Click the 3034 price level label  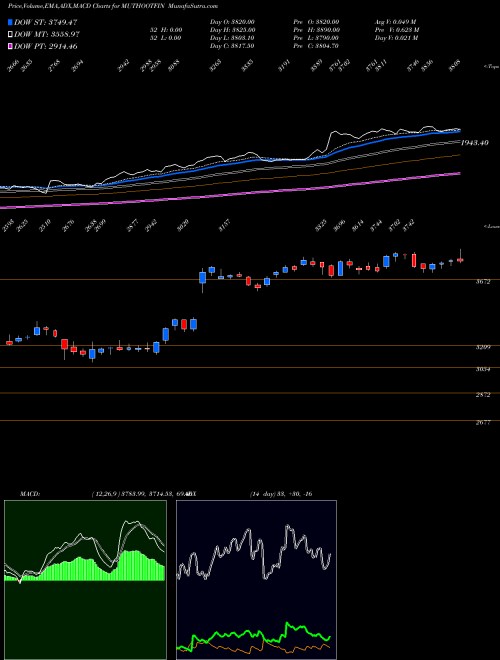coord(483,369)
